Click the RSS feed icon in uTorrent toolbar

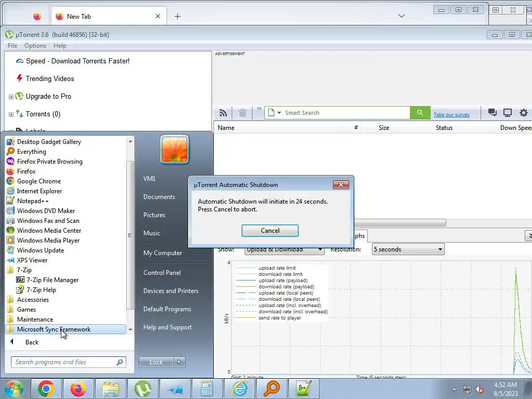(x=223, y=113)
